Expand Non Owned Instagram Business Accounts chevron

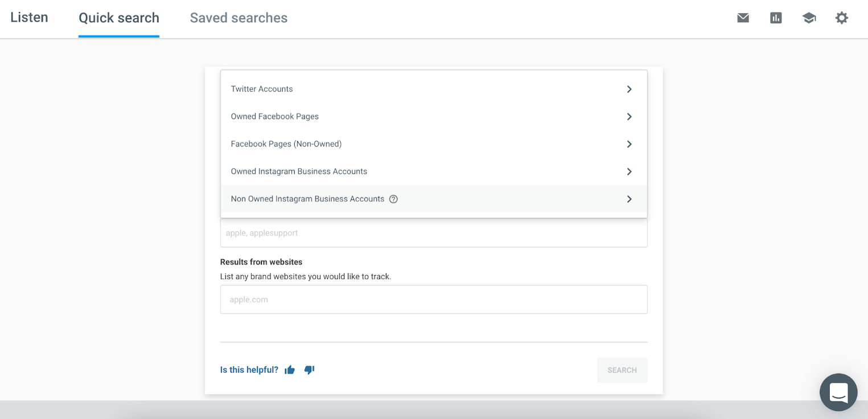(x=629, y=199)
